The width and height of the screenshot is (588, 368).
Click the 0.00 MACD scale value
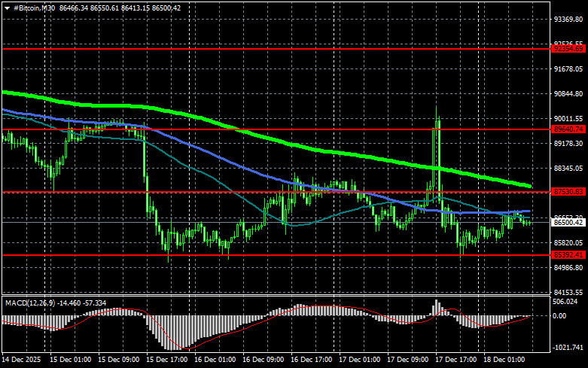pos(559,316)
